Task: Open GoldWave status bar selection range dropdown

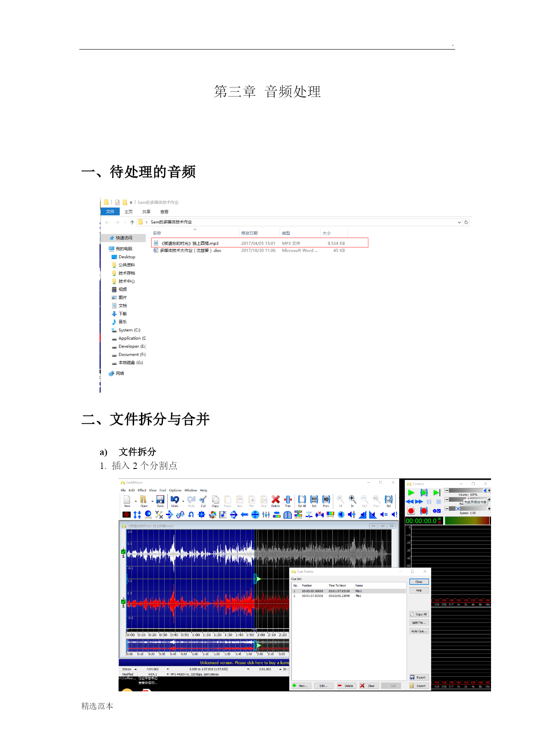Action: [x=248, y=669]
